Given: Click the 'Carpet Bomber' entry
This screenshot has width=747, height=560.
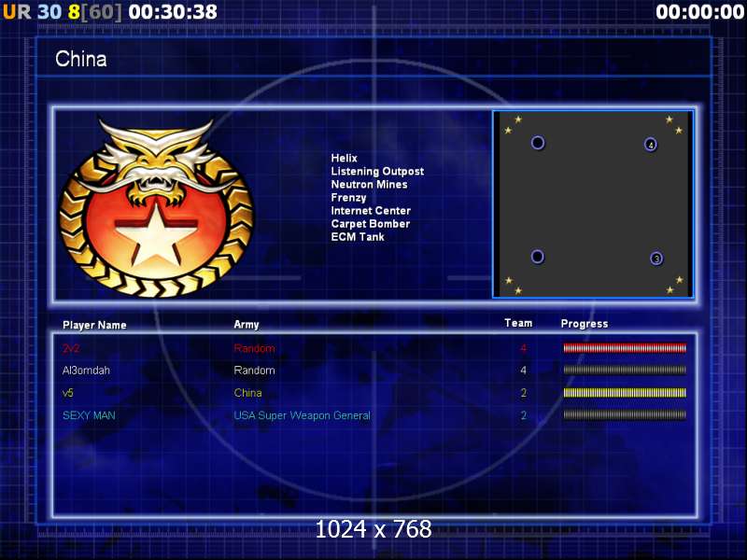Looking at the screenshot, I should tap(370, 224).
